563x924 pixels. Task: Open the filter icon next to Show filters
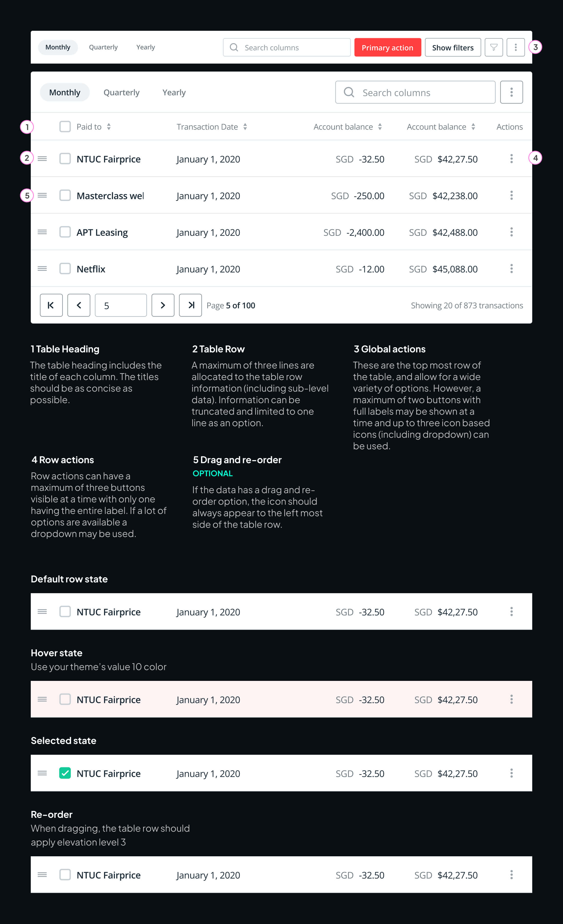pos(494,47)
